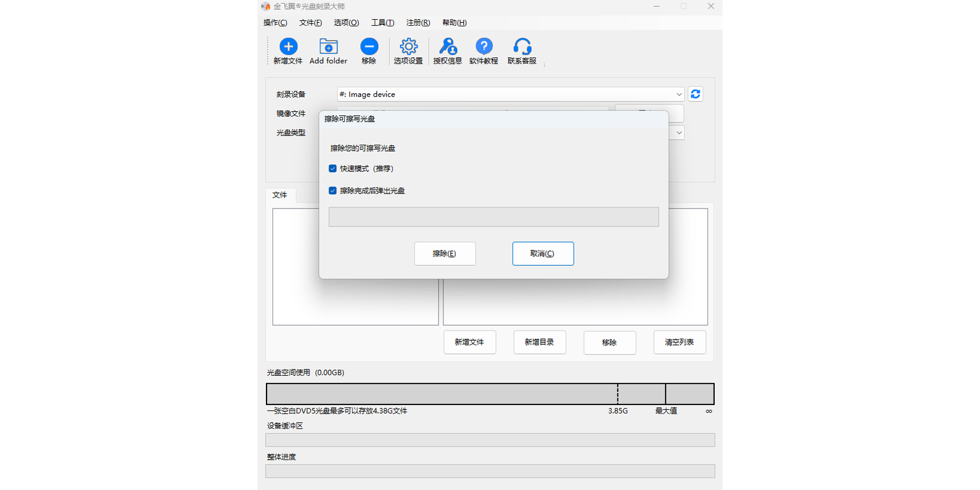The height and width of the screenshot is (490, 980).
Task: Toggle 擦除完成后弹出光盘 checkbox
Action: [333, 191]
